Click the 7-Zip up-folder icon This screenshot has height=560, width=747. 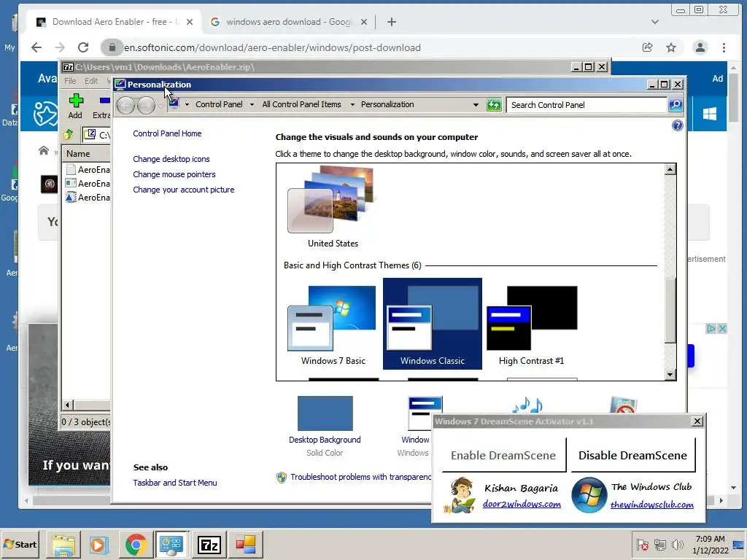69,135
